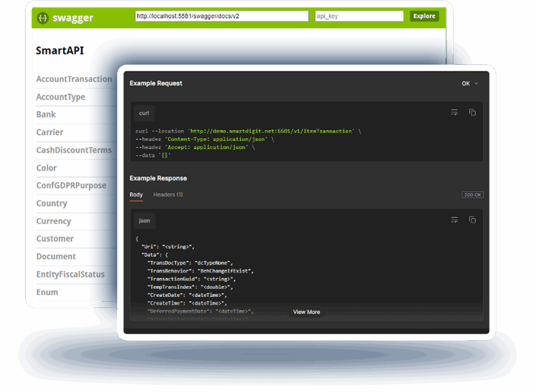Open the Country API section

[52, 203]
